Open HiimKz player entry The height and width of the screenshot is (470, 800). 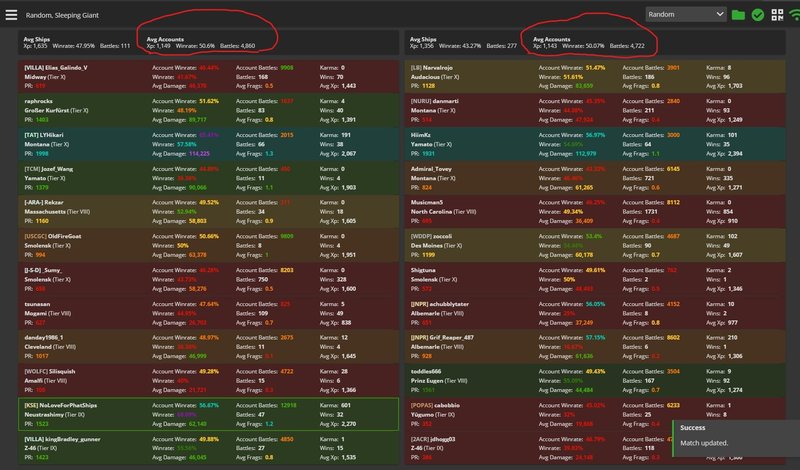(x=426, y=135)
